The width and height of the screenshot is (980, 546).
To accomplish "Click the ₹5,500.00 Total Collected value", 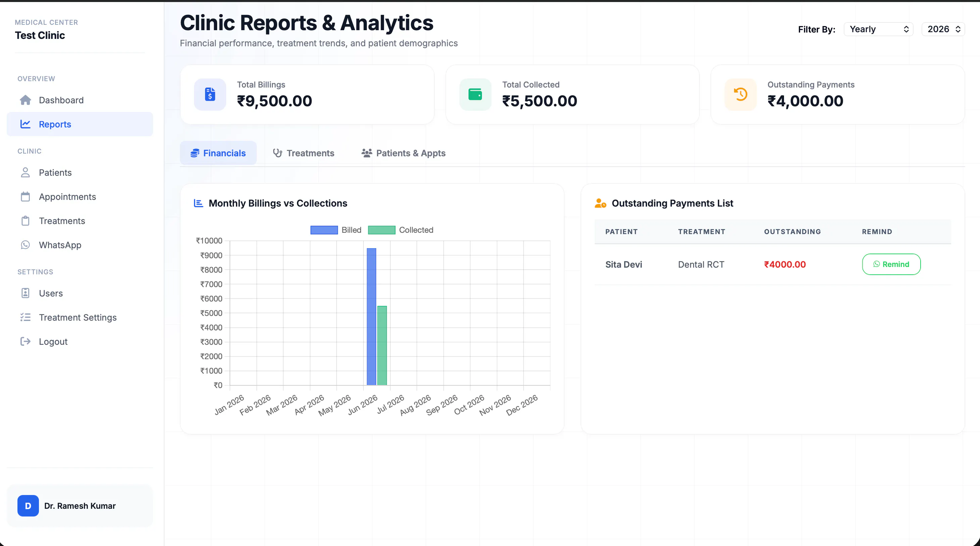I will pyautogui.click(x=539, y=101).
